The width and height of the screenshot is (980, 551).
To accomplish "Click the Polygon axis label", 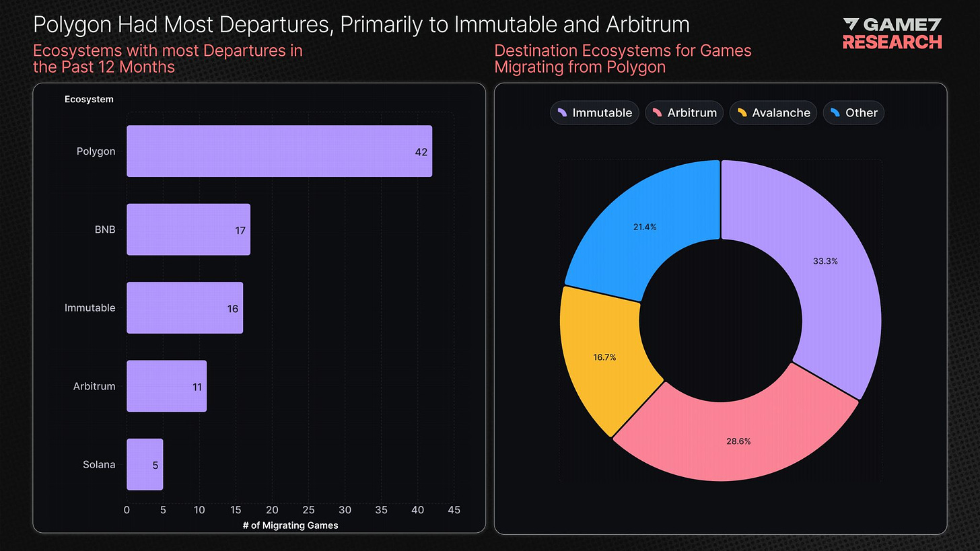I will click(x=96, y=151).
